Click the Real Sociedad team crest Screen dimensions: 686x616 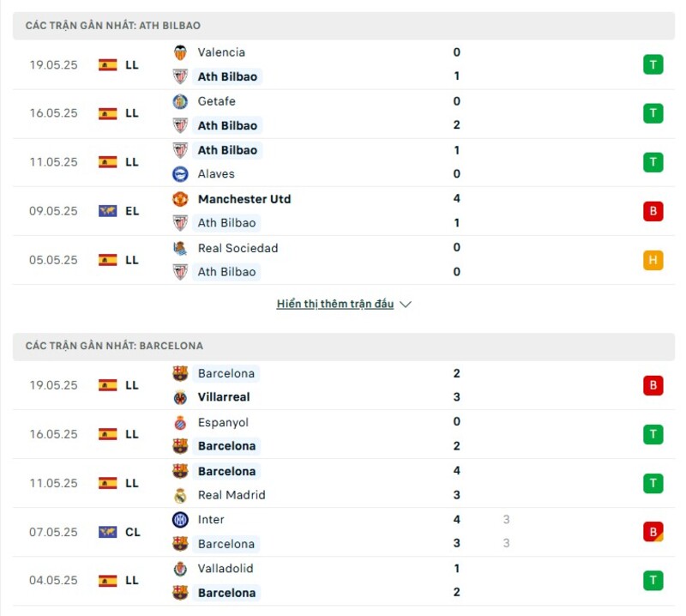(180, 248)
